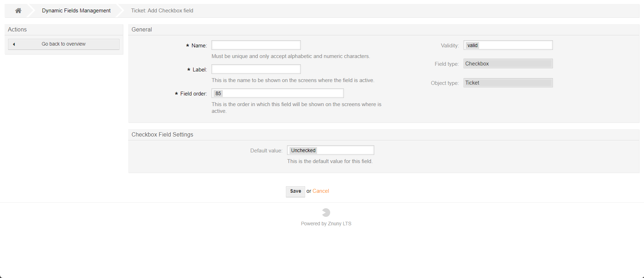This screenshot has height=278, width=644.
Task: Click the General section header
Action: click(x=142, y=29)
